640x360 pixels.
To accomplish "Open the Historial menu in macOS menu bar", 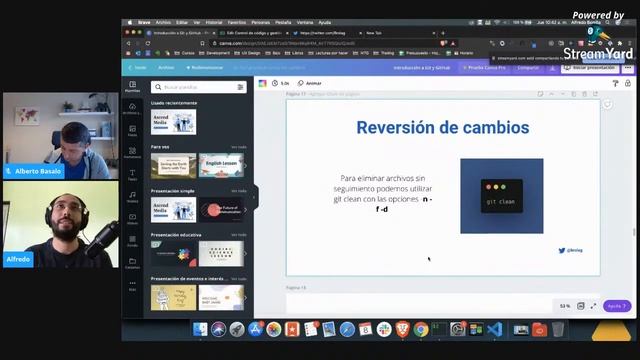I will tap(214, 22).
